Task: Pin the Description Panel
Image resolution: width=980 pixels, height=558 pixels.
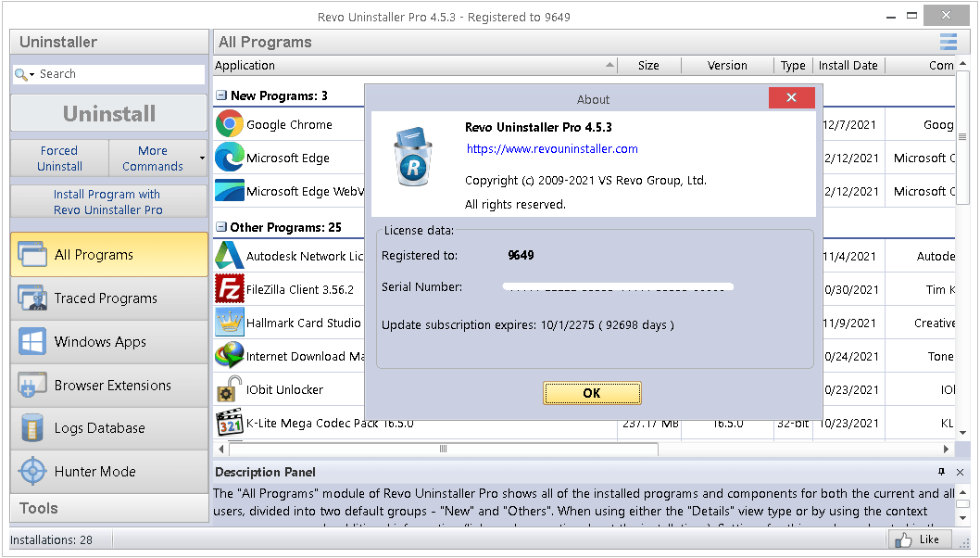Action: tap(941, 472)
